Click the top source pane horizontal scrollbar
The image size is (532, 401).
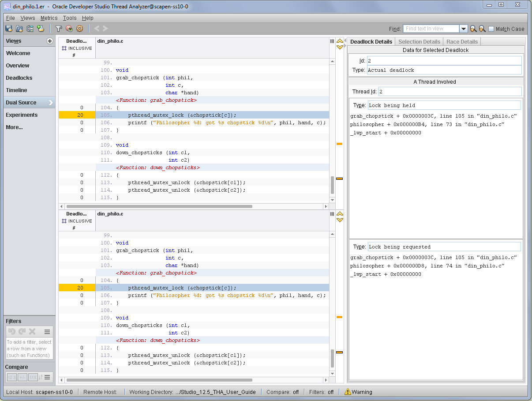pos(159,206)
